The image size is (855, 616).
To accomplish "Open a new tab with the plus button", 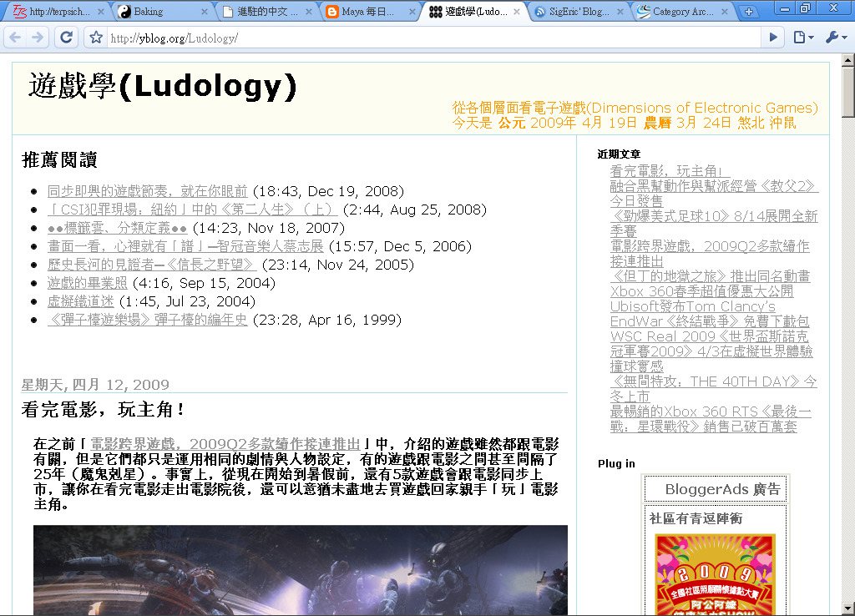I will pyautogui.click(x=749, y=12).
